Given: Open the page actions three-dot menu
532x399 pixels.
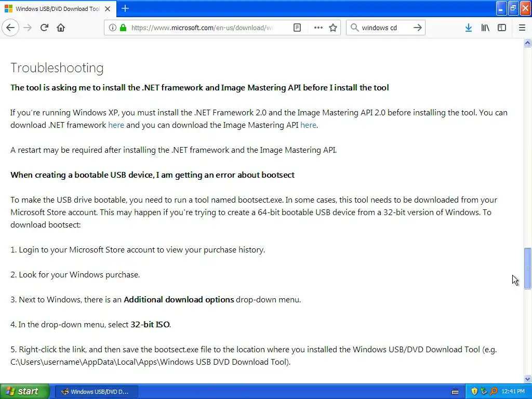Looking at the screenshot, I should point(318,28).
